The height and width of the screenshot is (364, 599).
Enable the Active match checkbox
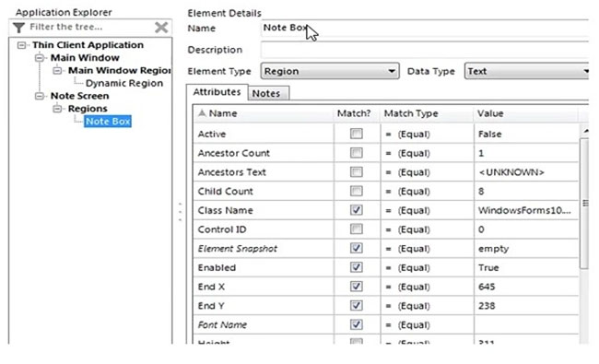(356, 134)
